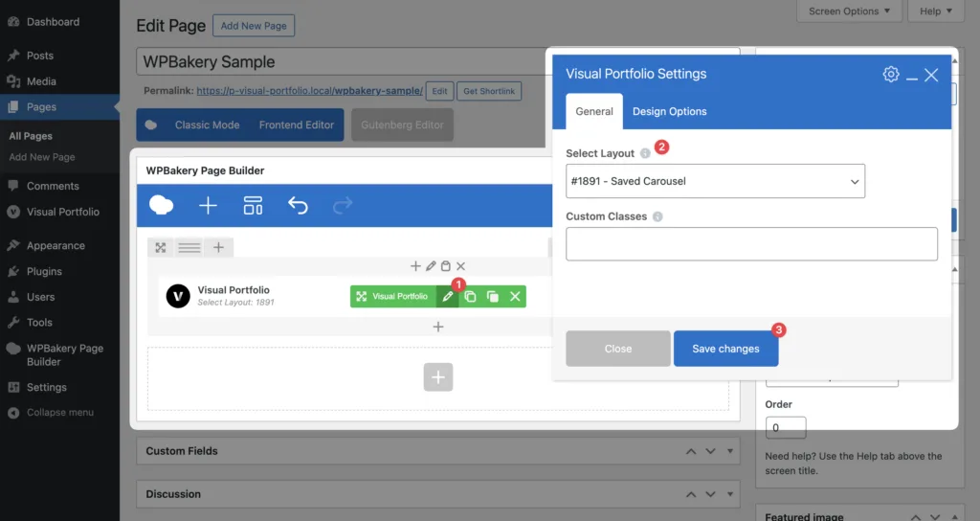Click the gray Close button
980x521 pixels.
click(618, 349)
